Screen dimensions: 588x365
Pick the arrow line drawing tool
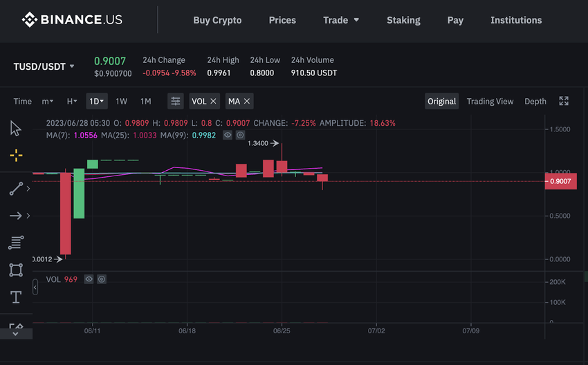pyautogui.click(x=16, y=216)
